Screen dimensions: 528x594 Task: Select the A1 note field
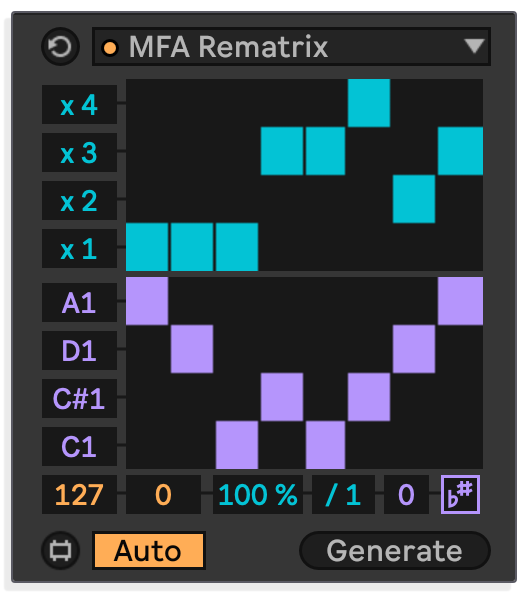pos(79,303)
